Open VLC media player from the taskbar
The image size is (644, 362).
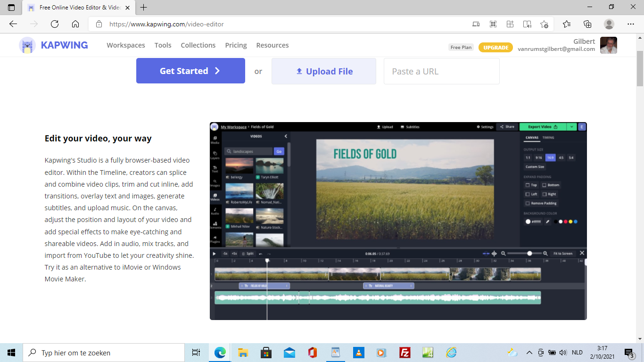358,353
